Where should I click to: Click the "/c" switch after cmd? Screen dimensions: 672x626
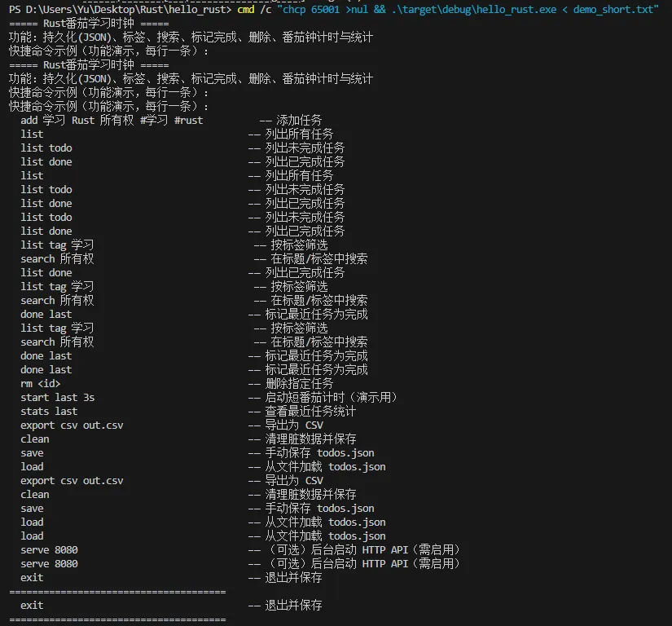tap(266, 10)
